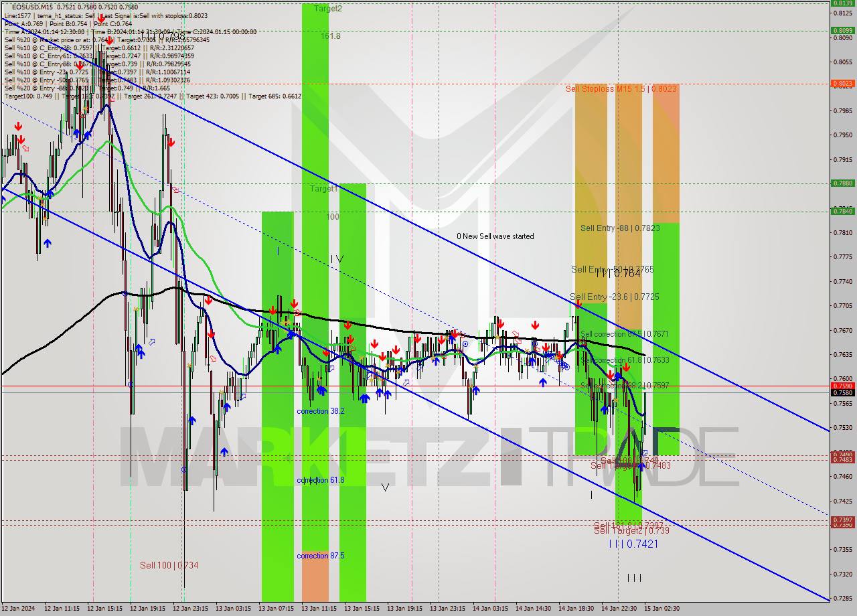The image size is (857, 616).
Task: Click the '12 Jan 15:15' time axis label
Action: pyautogui.click(x=105, y=609)
